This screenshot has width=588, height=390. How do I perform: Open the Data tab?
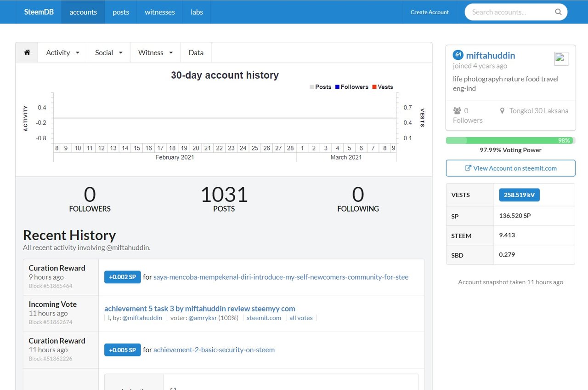pyautogui.click(x=196, y=52)
